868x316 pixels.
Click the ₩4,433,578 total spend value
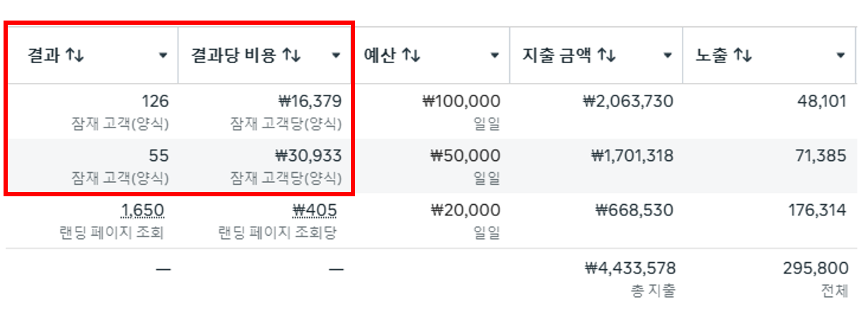630,269
